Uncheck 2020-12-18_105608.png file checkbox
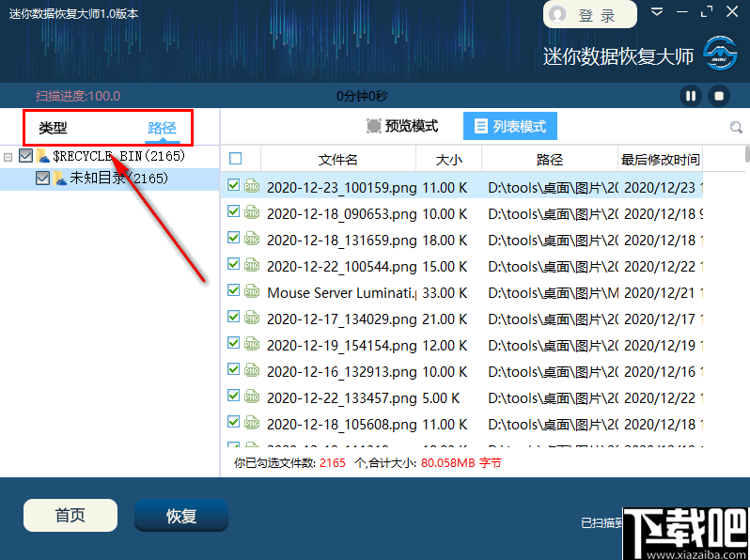Image resolution: width=750 pixels, height=560 pixels. 233,421
